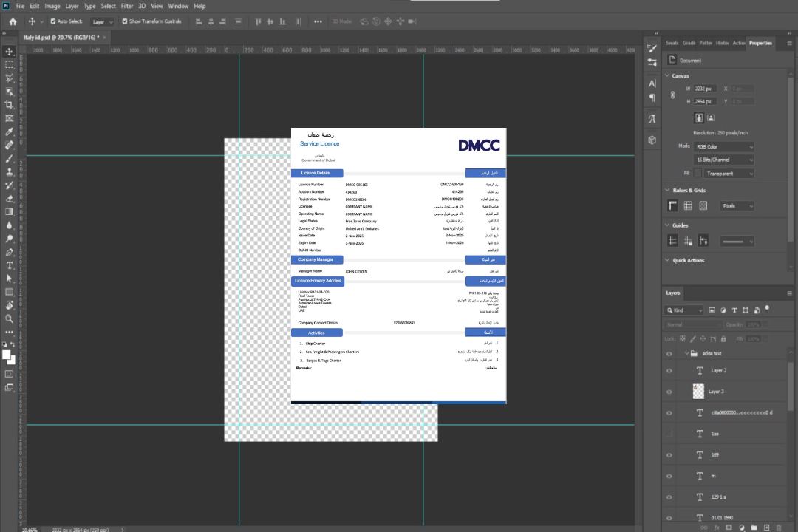798x532 pixels.
Task: Hide the Layer 2 text layer
Action: [669, 371]
